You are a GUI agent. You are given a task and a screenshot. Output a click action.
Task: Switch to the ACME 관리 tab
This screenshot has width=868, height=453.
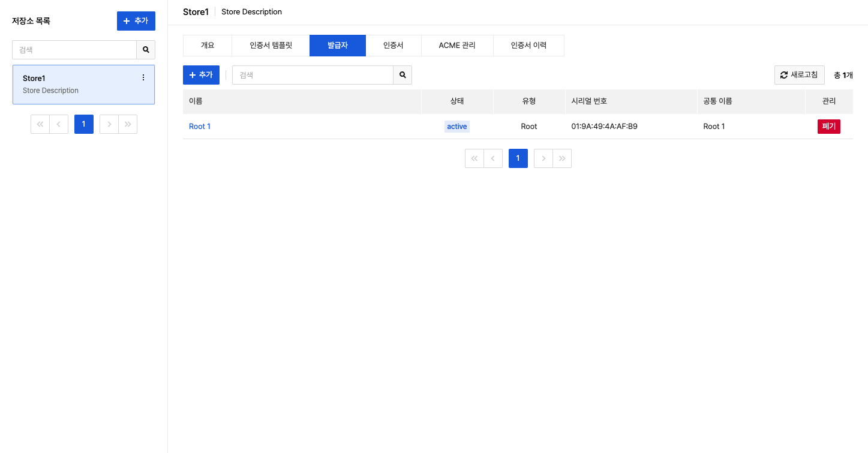[x=457, y=45]
